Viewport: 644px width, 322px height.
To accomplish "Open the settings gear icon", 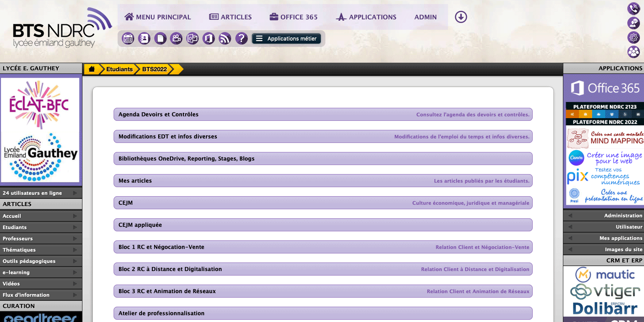I will coord(634,37).
